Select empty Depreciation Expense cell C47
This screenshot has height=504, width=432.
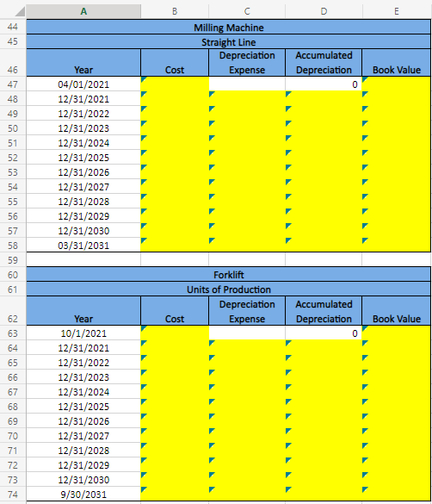point(247,84)
